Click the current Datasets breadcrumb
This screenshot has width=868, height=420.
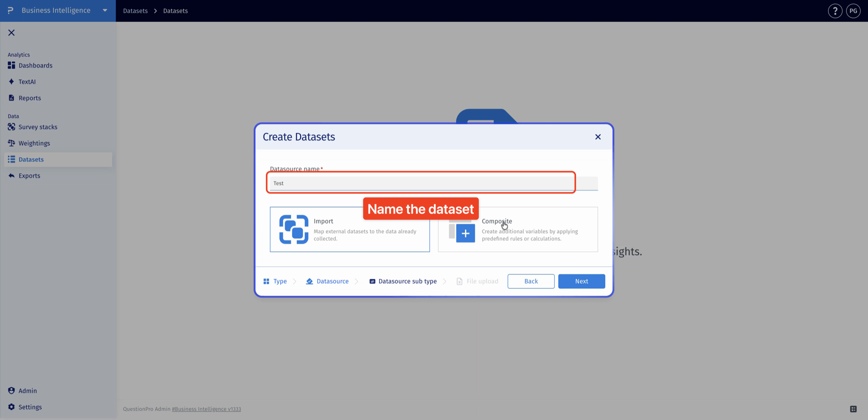click(x=176, y=11)
